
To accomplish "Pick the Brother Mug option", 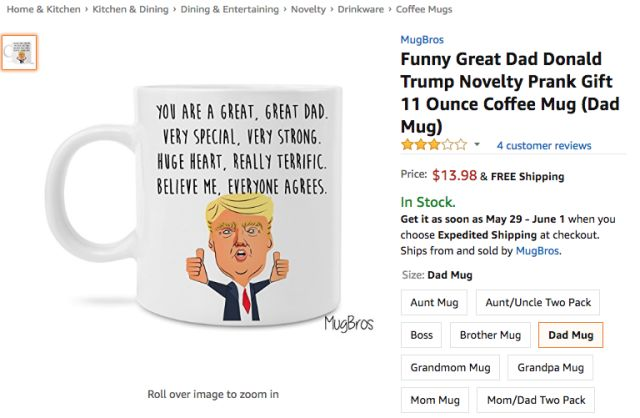I will tap(490, 335).
